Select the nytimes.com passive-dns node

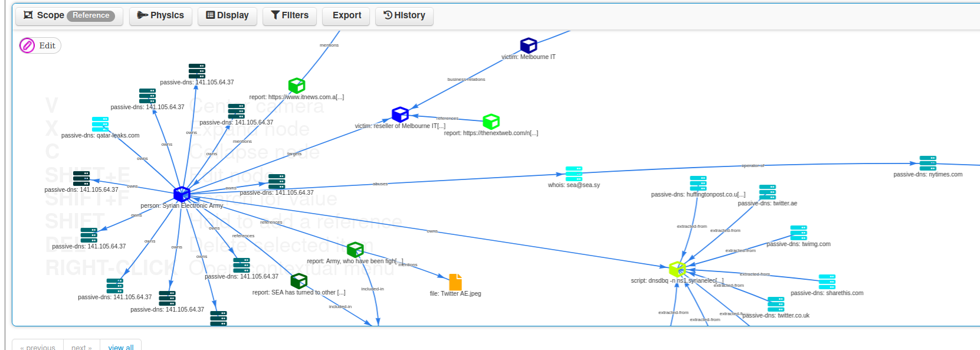coord(927,163)
